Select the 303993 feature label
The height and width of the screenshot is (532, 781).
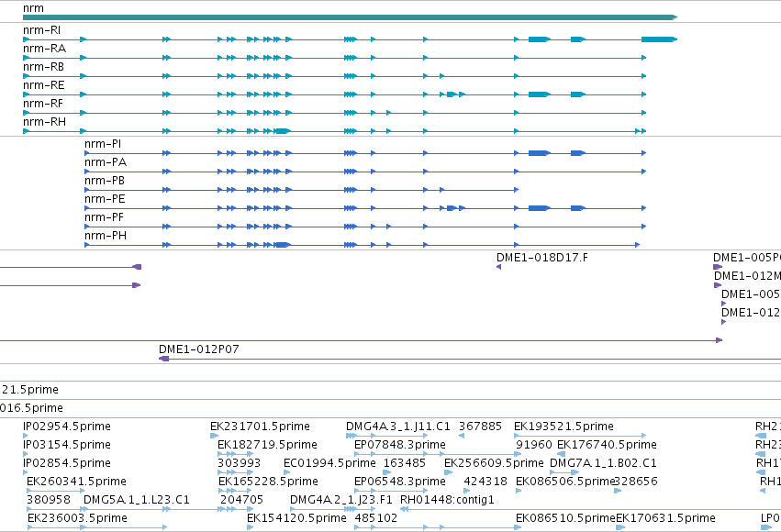point(240,464)
